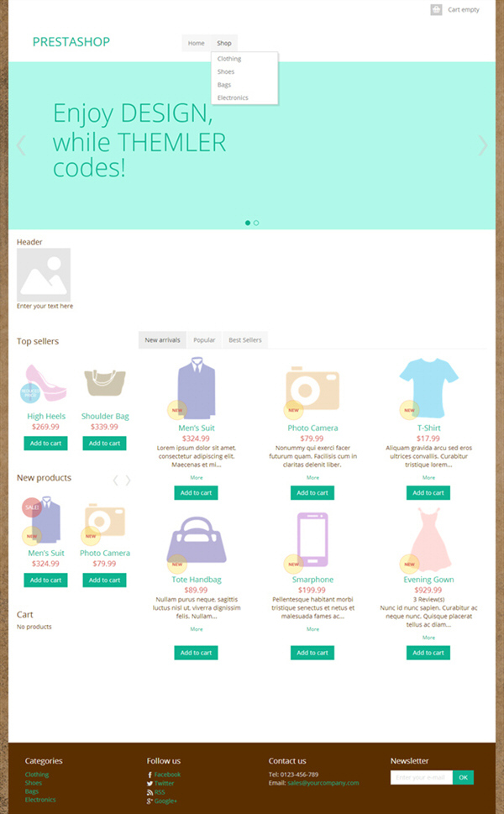This screenshot has width=504, height=814.
Task: Switch to the Popular tab
Action: (204, 340)
